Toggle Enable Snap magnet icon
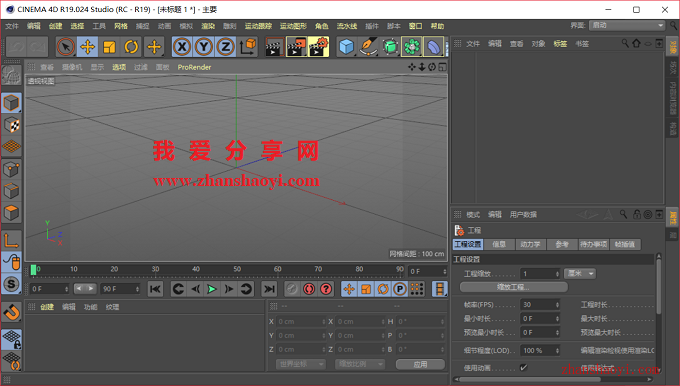Screen dimensions: 680x386 pos(11,312)
